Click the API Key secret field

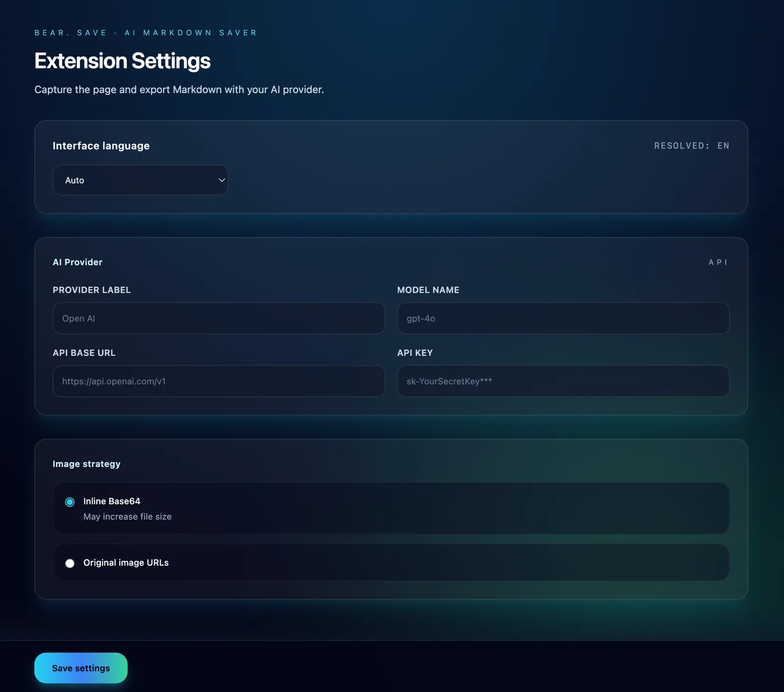click(x=563, y=381)
